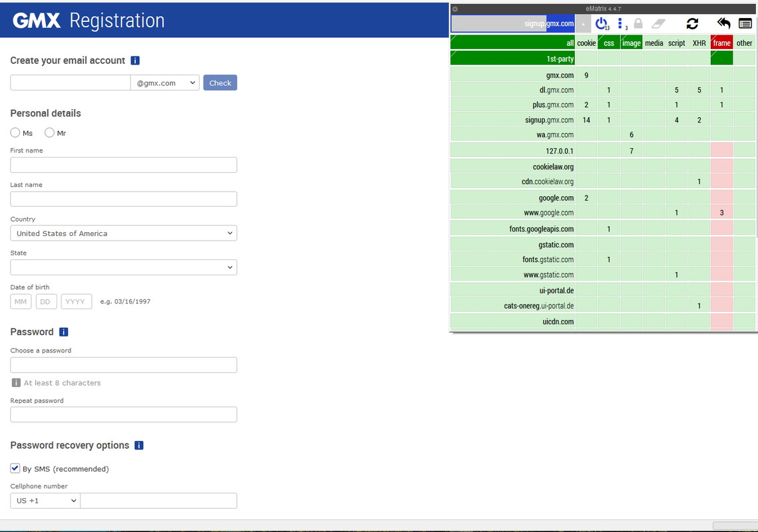Click the First name input field
The height and width of the screenshot is (532, 758).
coord(123,165)
